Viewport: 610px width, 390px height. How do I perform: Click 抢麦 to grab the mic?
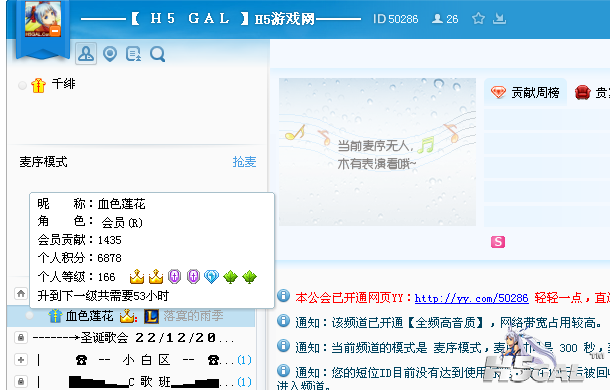[244, 162]
